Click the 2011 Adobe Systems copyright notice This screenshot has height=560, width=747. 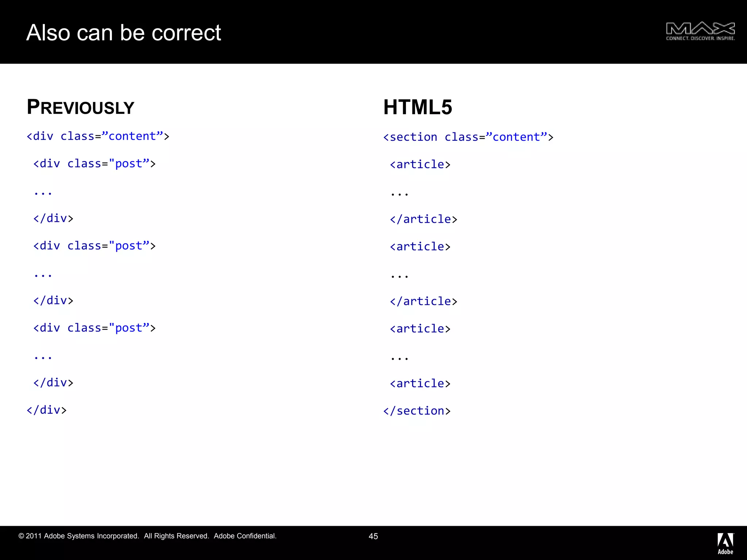coord(78,536)
